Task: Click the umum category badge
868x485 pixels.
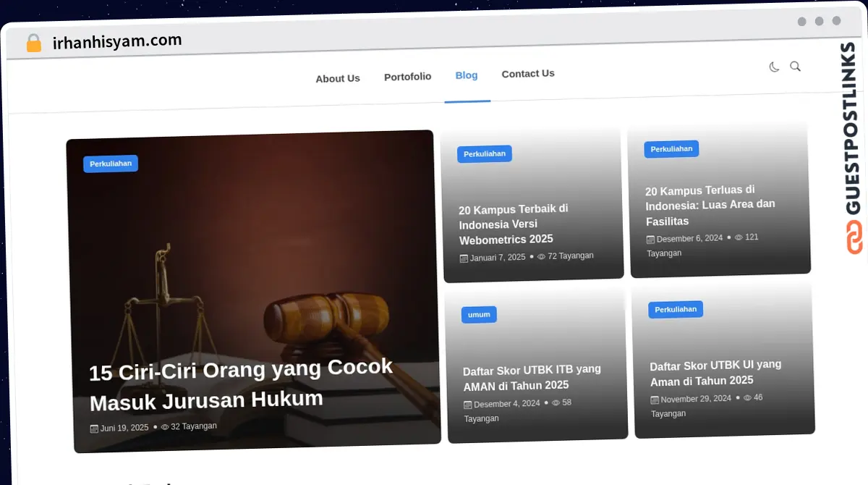Action: (x=479, y=314)
